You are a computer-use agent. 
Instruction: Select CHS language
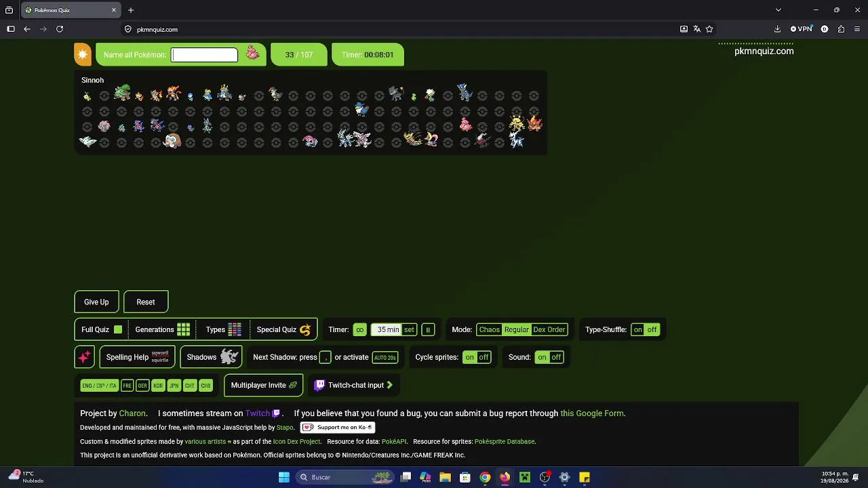[205, 386]
